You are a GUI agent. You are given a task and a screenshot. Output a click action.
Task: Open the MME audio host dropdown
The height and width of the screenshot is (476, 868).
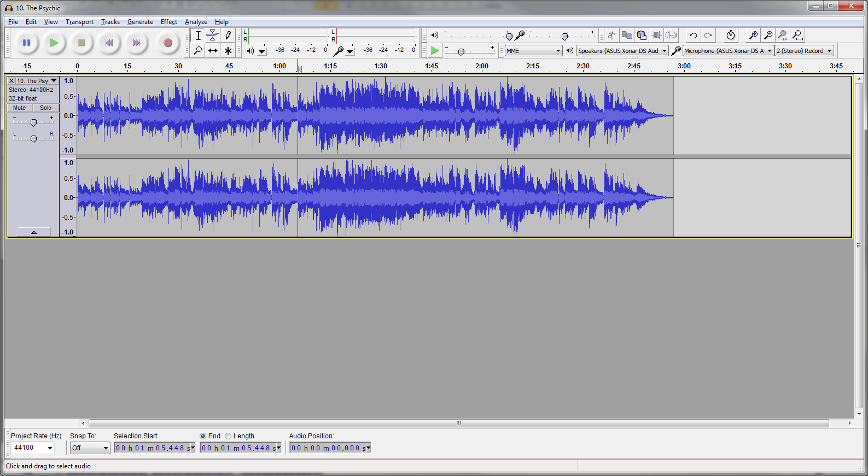pyautogui.click(x=533, y=51)
